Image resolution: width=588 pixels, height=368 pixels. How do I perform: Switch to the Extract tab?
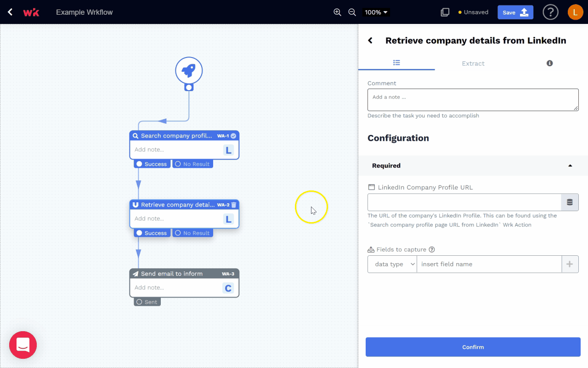tap(473, 63)
